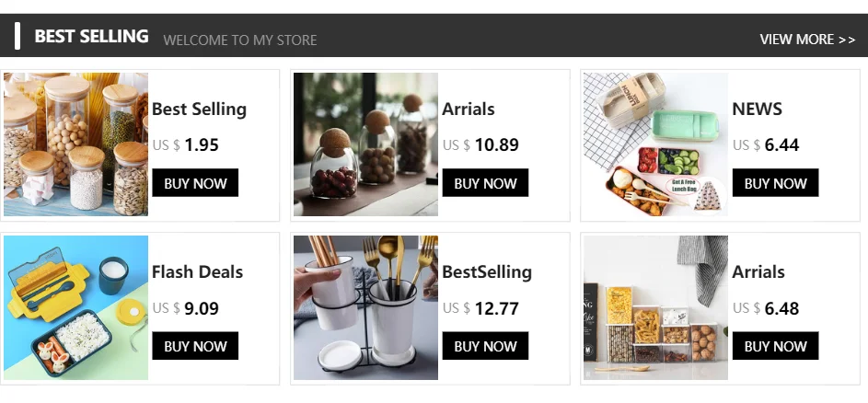
Task: Click the 'Best Selling' product title
Action: (199, 109)
